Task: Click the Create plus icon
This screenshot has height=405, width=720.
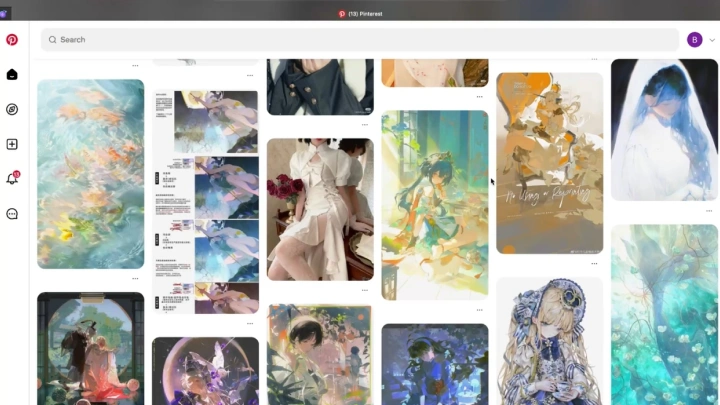Action: (12, 144)
